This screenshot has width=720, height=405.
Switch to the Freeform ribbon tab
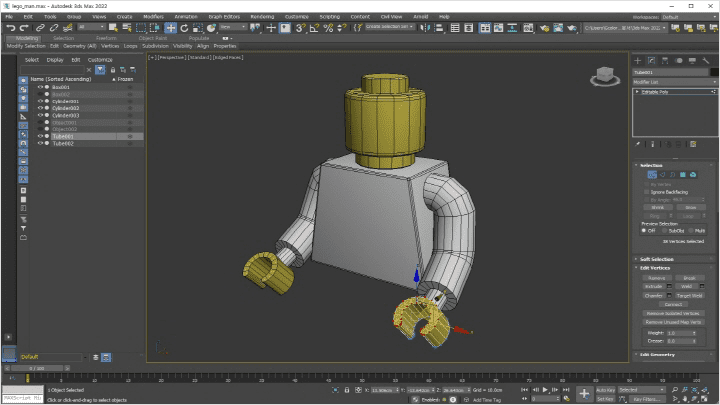point(106,38)
